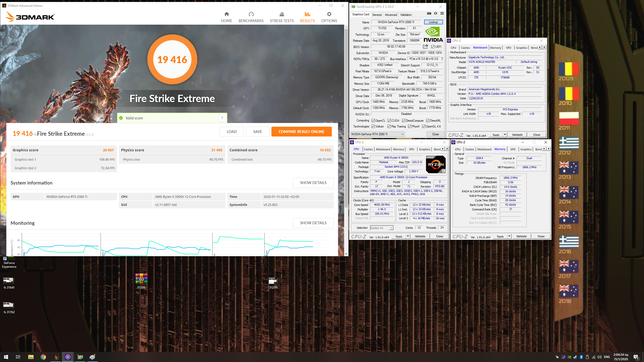Switch to the Sensors tab in GPU-Z
644x362 pixels.
[377, 15]
